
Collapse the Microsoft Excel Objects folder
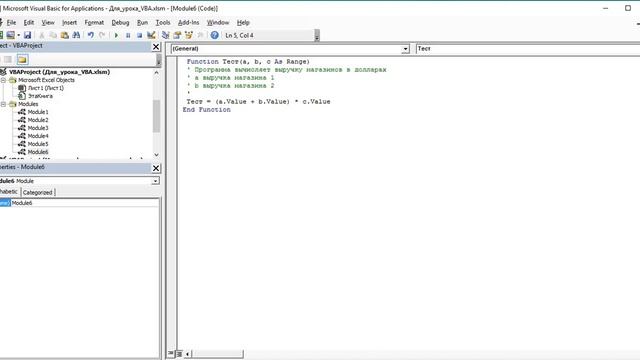click(3, 80)
